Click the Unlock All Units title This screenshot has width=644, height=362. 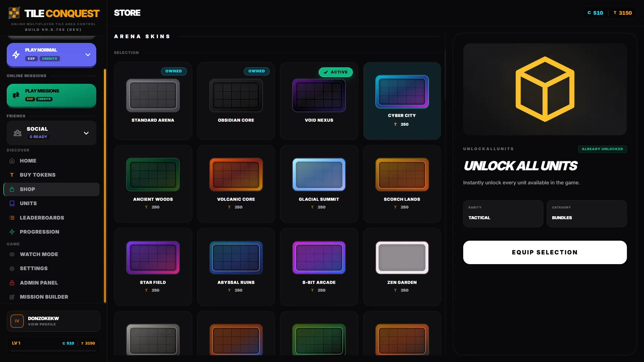coord(520,166)
